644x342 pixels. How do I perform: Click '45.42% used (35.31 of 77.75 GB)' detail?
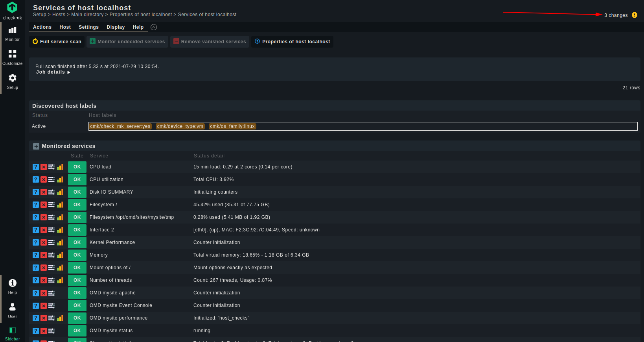pos(232,205)
